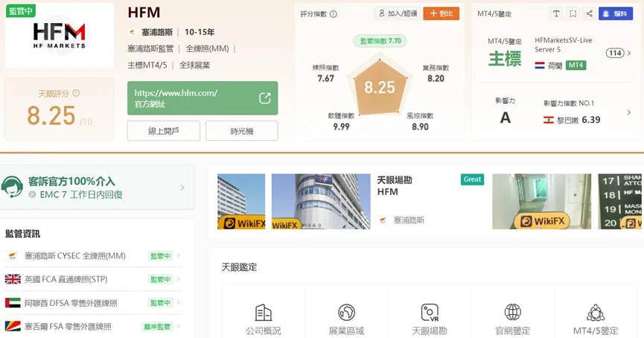Click the 線上開戶 button
Screen dimensions: 644x338
[x=164, y=131]
